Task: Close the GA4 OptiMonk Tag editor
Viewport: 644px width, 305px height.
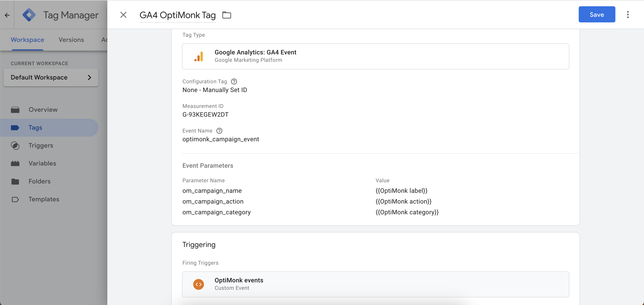Action: (123, 15)
